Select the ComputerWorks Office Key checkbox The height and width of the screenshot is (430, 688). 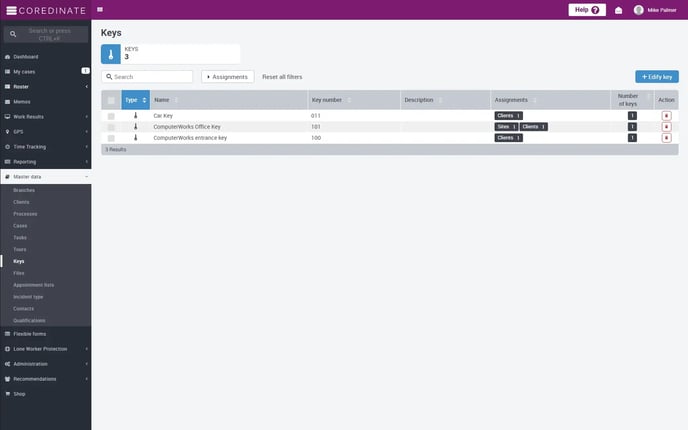coord(111,127)
